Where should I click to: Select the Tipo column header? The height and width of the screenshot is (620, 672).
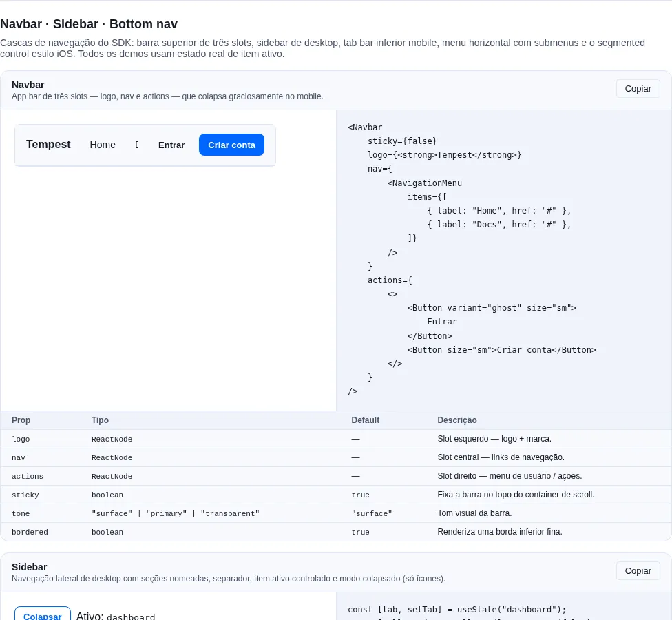100,420
